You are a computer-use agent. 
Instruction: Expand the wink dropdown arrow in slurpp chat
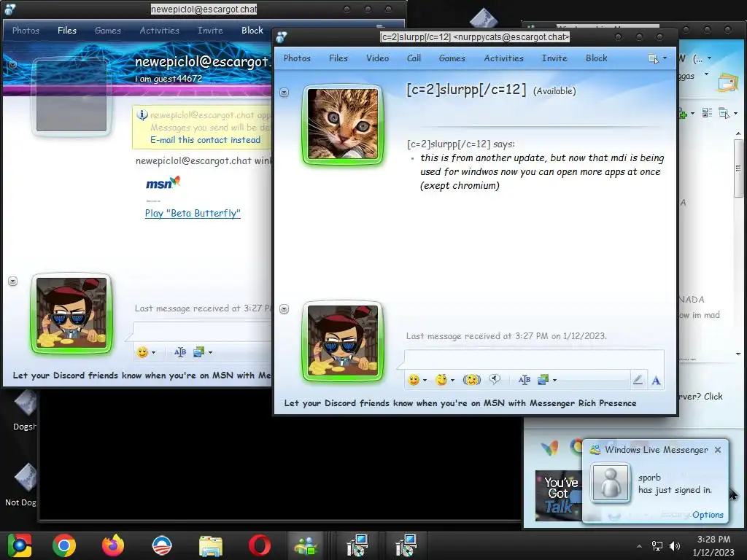click(x=452, y=381)
